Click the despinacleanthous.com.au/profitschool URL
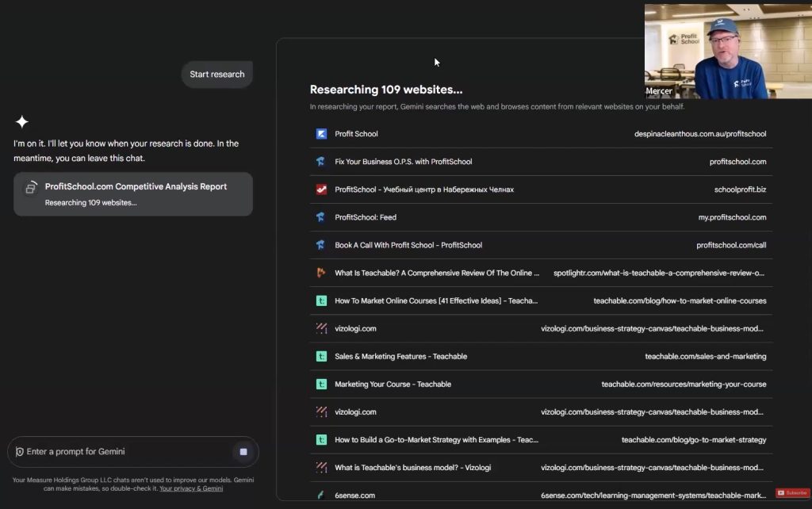 pos(700,134)
